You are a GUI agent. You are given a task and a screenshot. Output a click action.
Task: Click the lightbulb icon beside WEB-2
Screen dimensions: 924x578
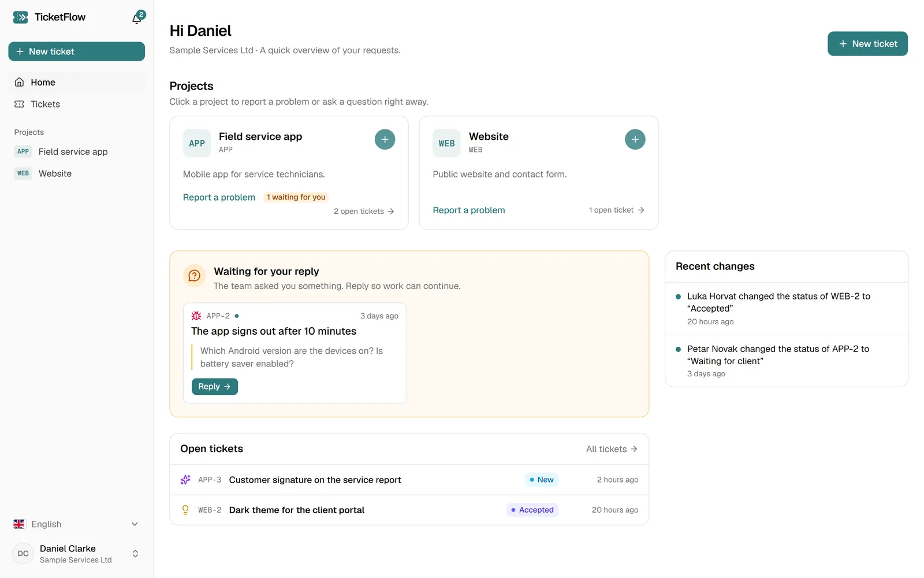tap(185, 510)
